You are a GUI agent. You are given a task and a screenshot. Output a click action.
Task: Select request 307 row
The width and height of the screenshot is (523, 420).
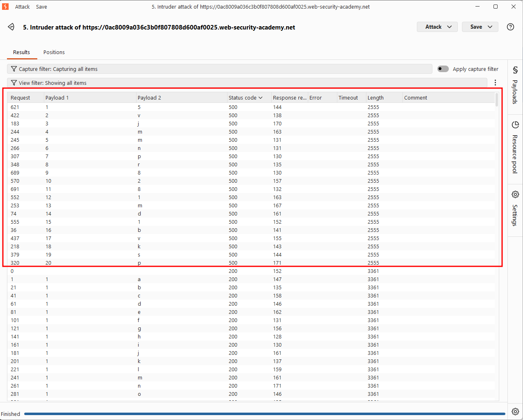click(x=251, y=156)
